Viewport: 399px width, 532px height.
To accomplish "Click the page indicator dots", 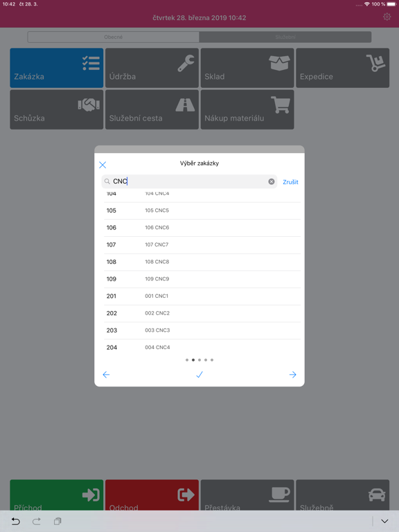I will click(x=199, y=360).
